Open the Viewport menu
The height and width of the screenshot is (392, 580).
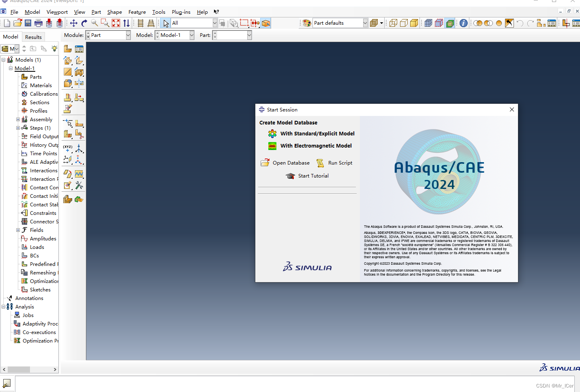57,12
